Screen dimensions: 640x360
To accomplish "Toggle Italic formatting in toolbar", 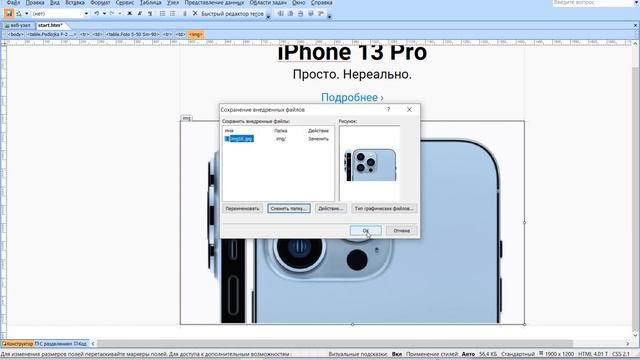I will pos(140,13).
